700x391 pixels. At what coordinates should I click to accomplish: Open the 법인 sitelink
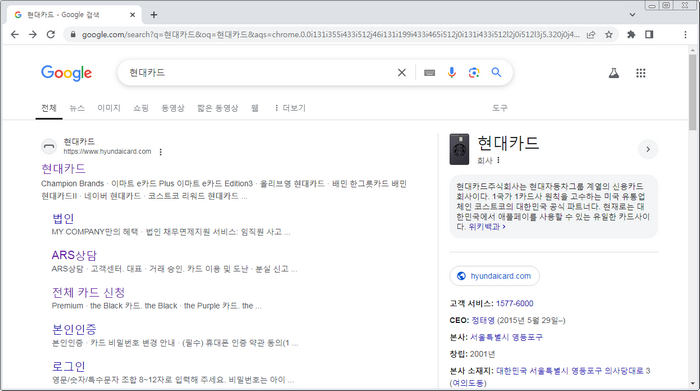(63, 219)
